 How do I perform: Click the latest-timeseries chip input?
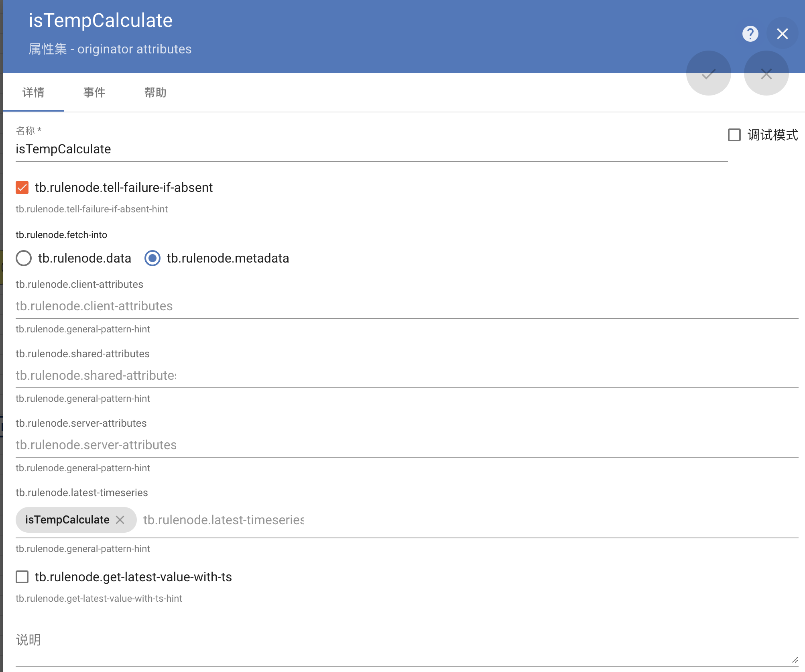click(x=441, y=520)
